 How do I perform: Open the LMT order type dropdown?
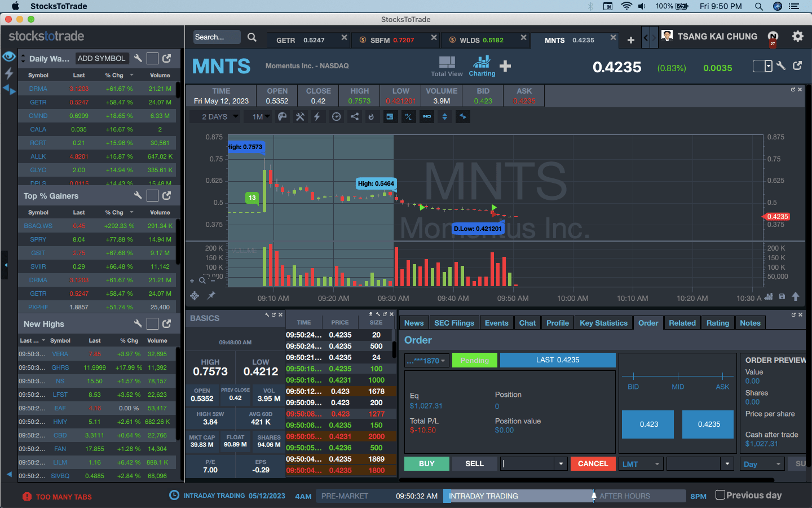point(641,464)
